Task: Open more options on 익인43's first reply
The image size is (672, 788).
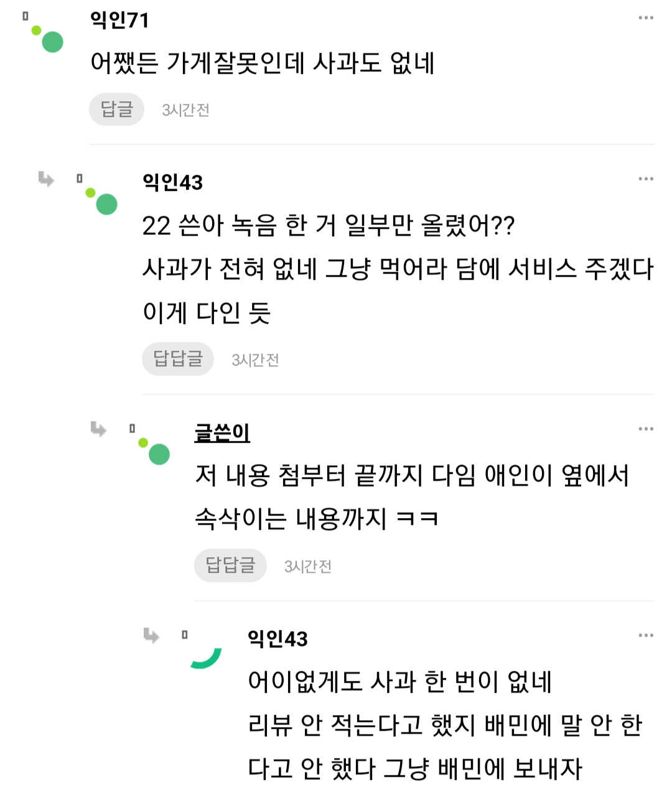Action: 645,180
